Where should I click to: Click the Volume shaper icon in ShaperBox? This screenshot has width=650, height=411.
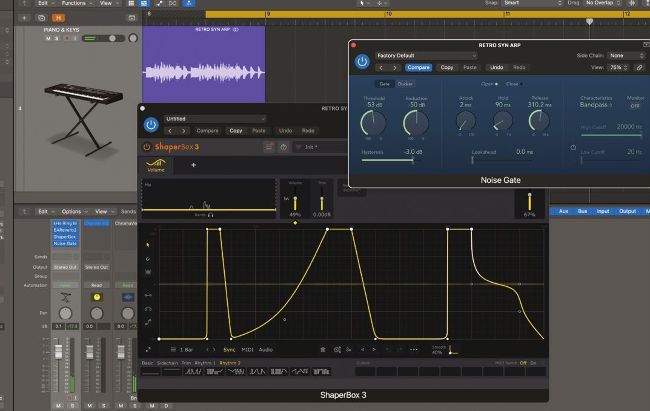click(x=155, y=164)
